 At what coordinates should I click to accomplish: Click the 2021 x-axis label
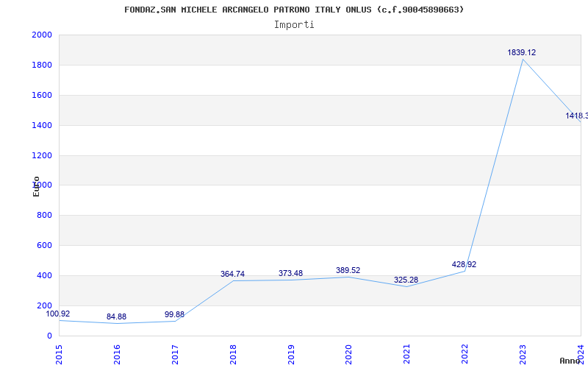tap(407, 354)
